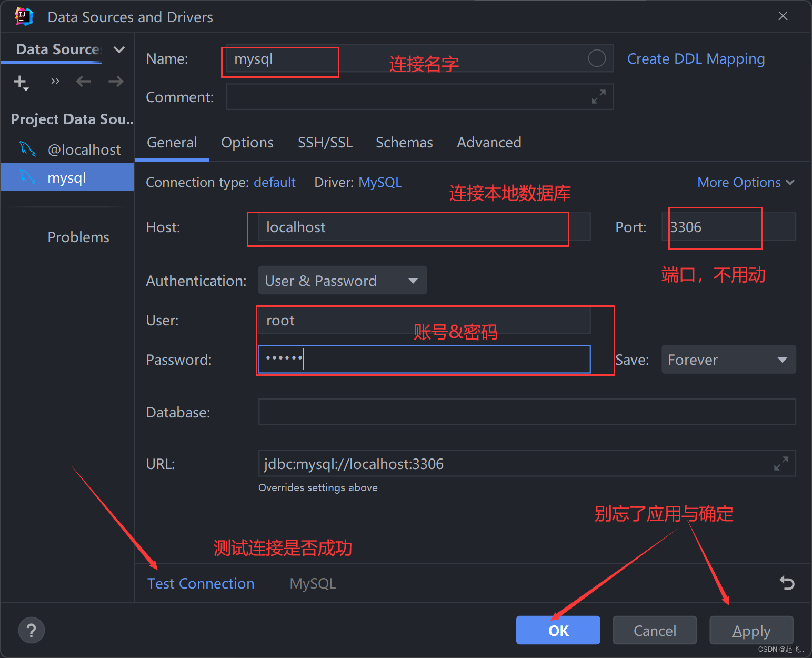Image resolution: width=812 pixels, height=658 pixels.
Task: Click the MySQL driver link
Action: pos(380,182)
